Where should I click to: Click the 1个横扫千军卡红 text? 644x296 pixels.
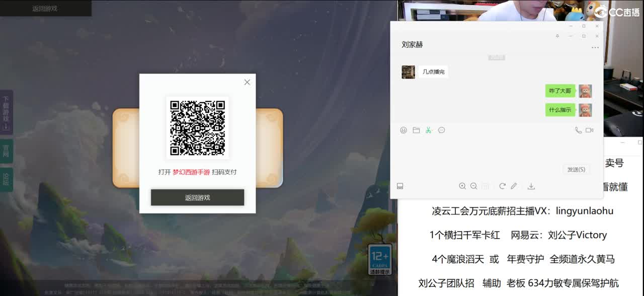click(x=464, y=235)
